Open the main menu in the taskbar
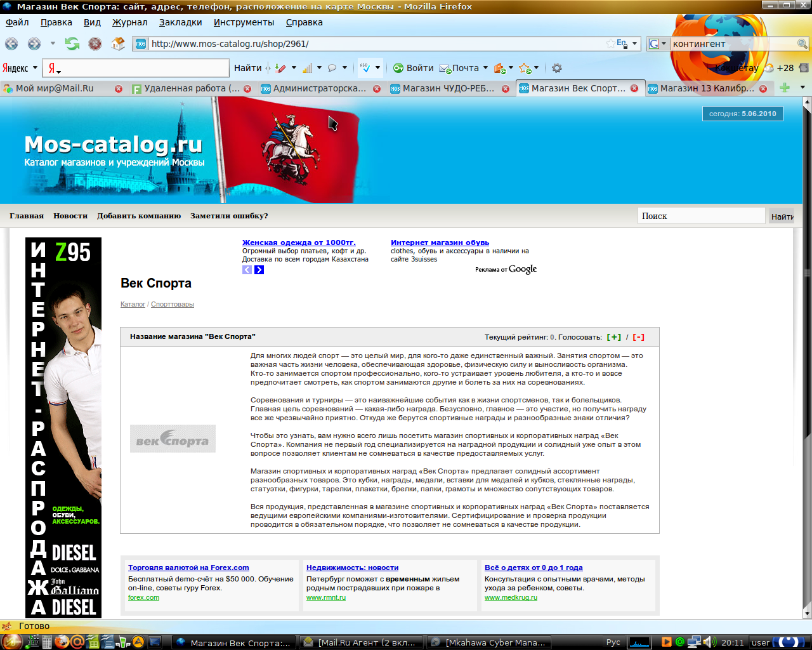The width and height of the screenshot is (812, 650). [11, 642]
